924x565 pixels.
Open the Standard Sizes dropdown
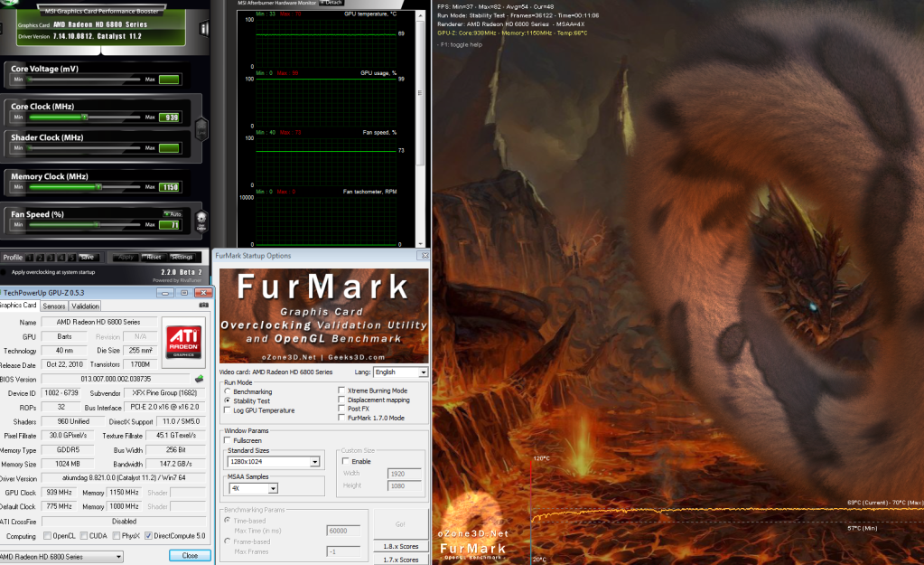[314, 462]
